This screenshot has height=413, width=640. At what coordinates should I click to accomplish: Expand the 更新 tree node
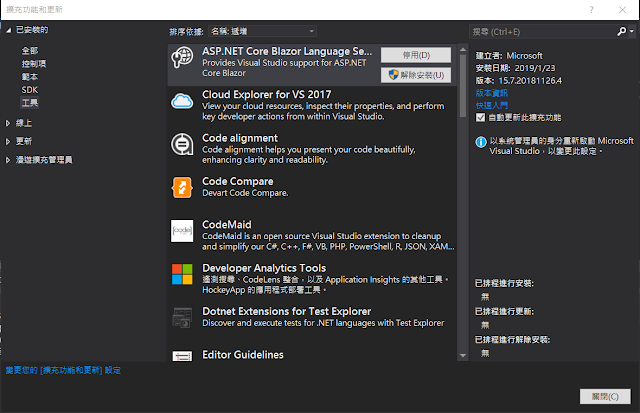(x=8, y=142)
